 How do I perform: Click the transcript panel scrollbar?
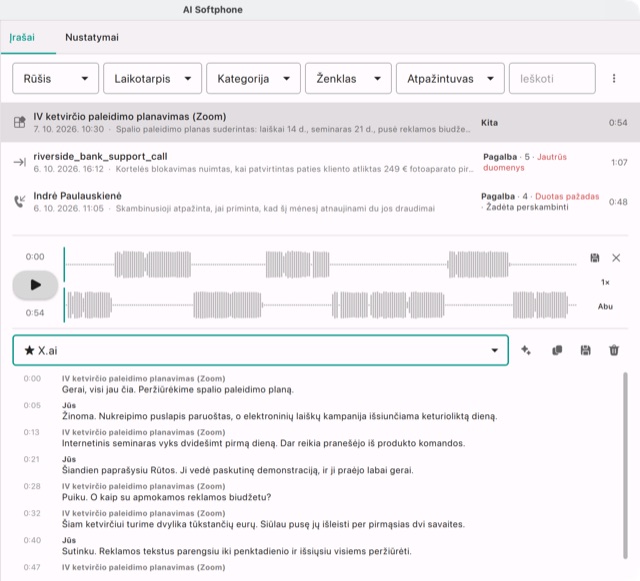pyautogui.click(x=625, y=465)
